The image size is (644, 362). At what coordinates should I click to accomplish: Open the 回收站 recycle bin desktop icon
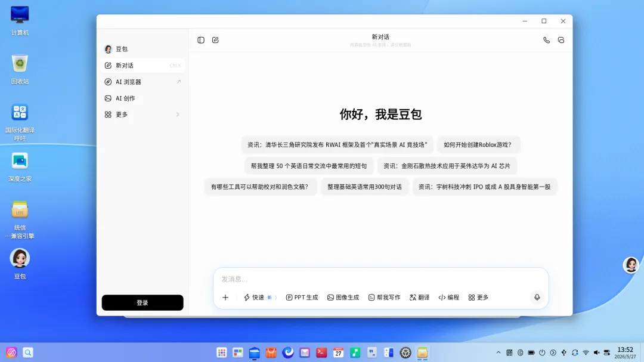(20, 69)
